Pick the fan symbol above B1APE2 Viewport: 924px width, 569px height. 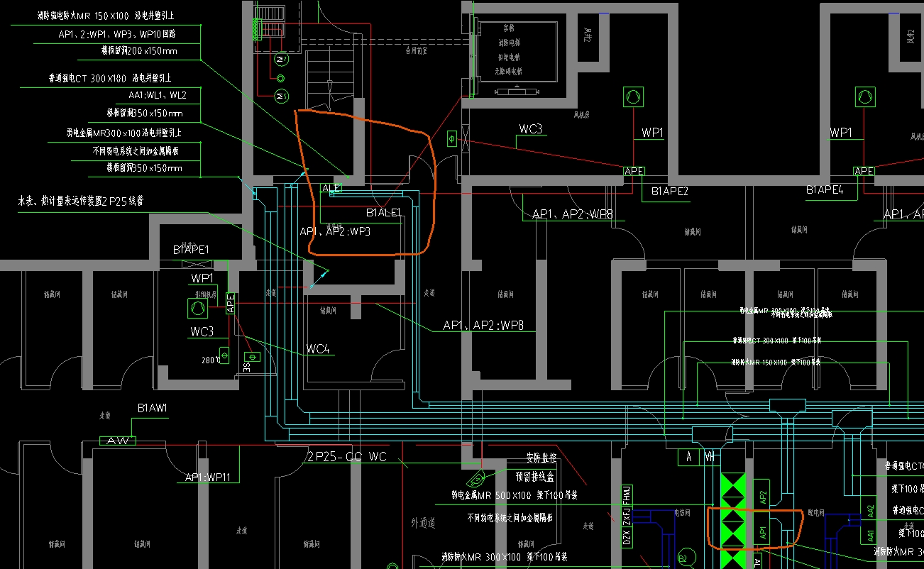[633, 96]
